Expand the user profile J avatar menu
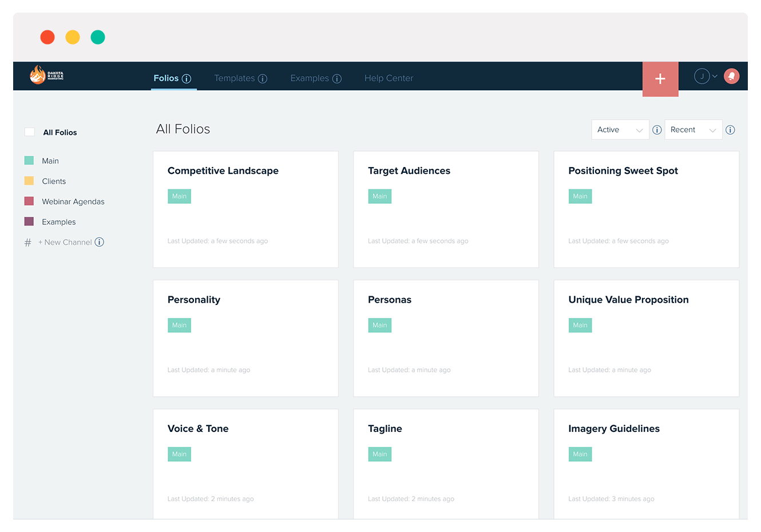 703,76
